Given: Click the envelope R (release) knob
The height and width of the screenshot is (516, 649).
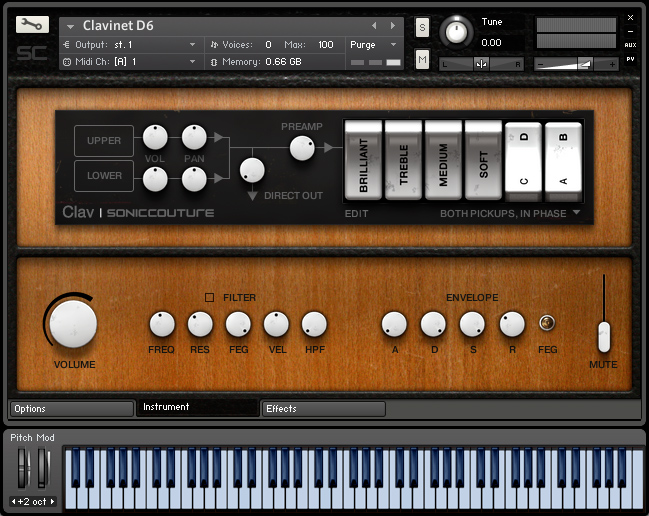Looking at the screenshot, I should point(512,324).
